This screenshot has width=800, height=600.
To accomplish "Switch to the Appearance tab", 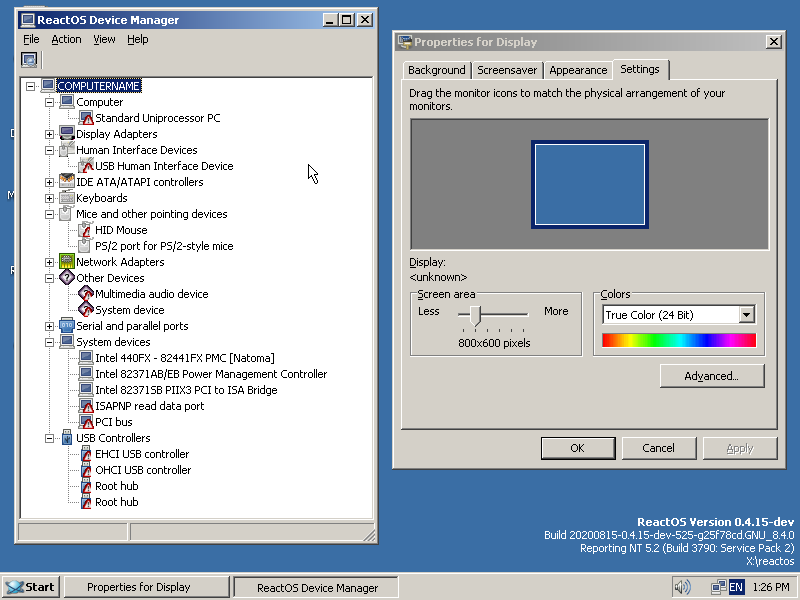I will [578, 70].
